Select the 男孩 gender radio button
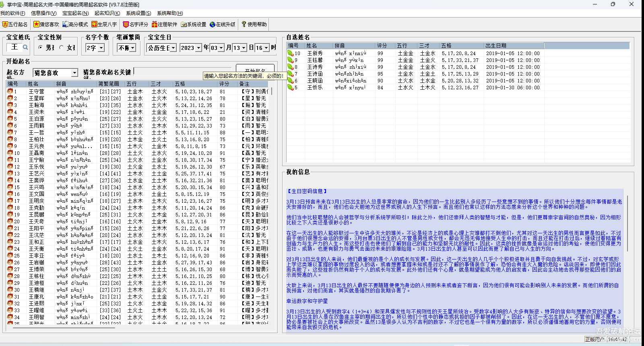This screenshot has width=644, height=346. [x=40, y=47]
